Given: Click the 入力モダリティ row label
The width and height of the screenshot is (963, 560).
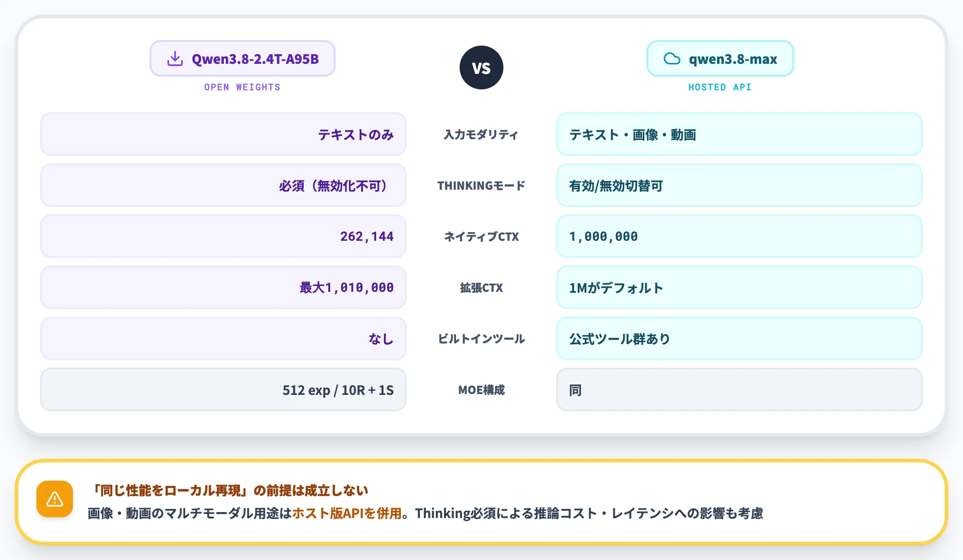Looking at the screenshot, I should pyautogui.click(x=481, y=135).
